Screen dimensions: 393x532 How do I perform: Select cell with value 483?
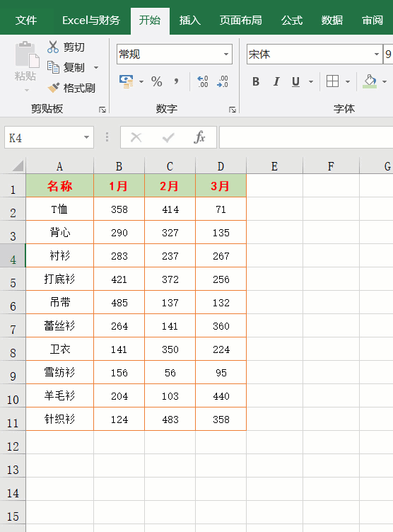click(170, 419)
